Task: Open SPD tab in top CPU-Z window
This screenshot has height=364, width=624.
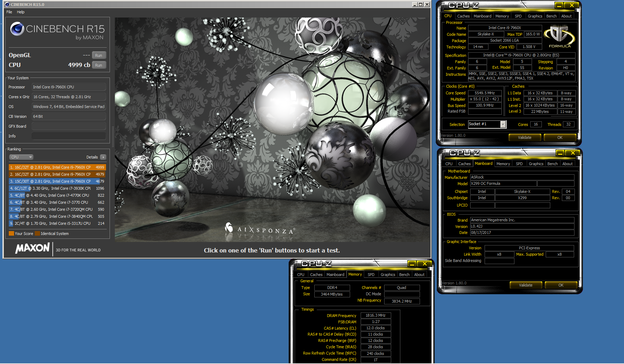Action: (x=518, y=16)
